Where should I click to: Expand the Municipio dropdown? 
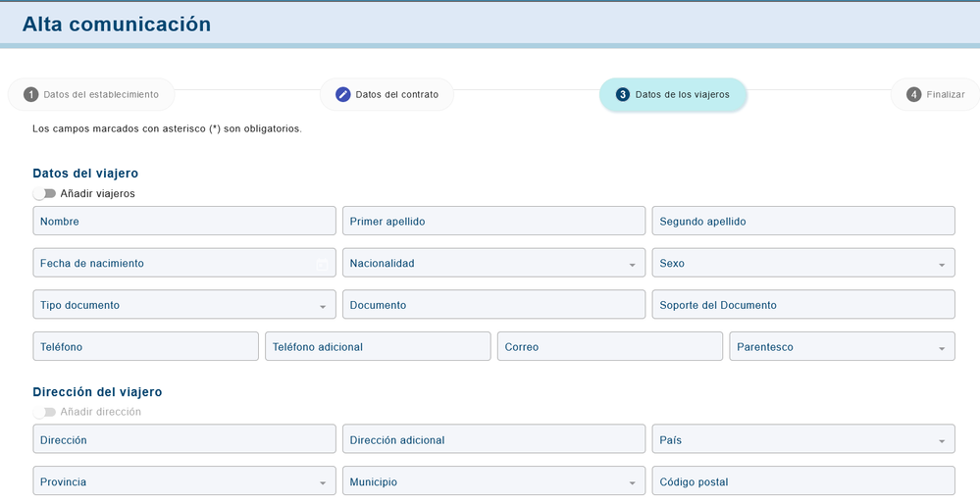(x=493, y=482)
